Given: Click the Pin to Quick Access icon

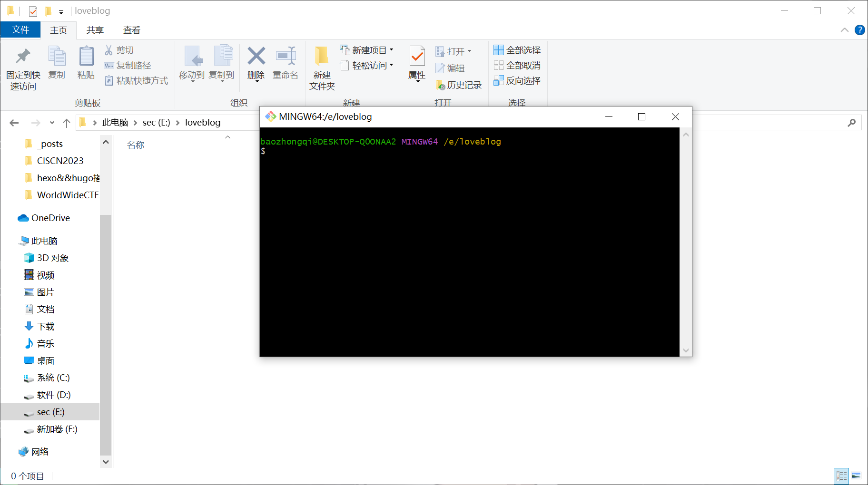Looking at the screenshot, I should [x=23, y=57].
